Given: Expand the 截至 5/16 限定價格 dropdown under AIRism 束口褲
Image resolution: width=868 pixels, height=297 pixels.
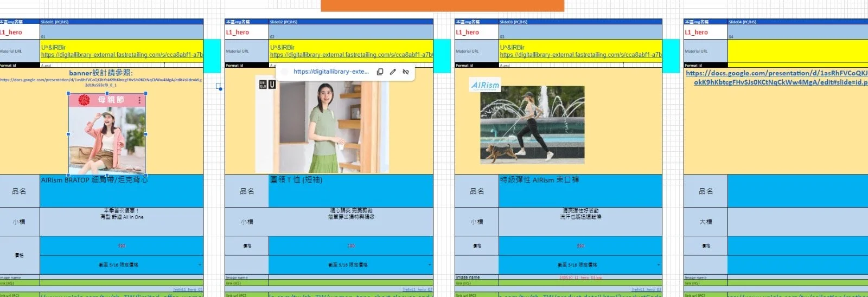Looking at the screenshot, I should pyautogui.click(x=659, y=265).
